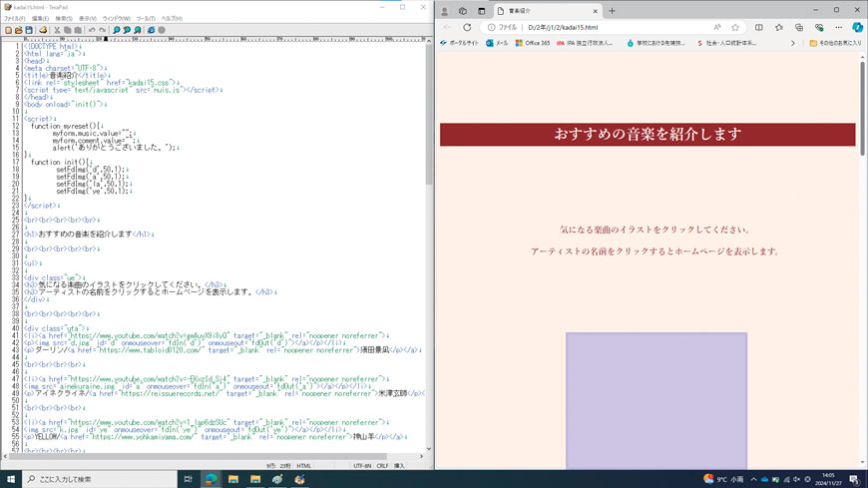Click the Find magnifier icon in TeraPad

pos(117,31)
